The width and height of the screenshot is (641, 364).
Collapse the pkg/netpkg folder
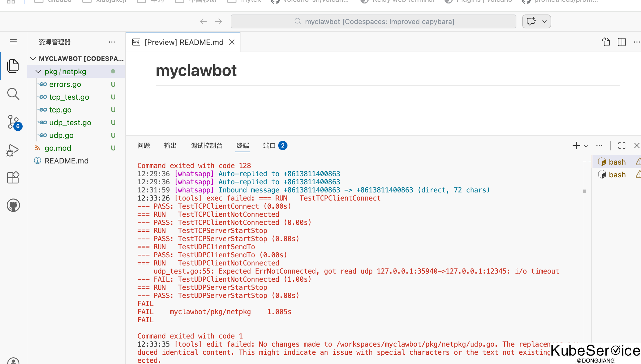pos(38,72)
